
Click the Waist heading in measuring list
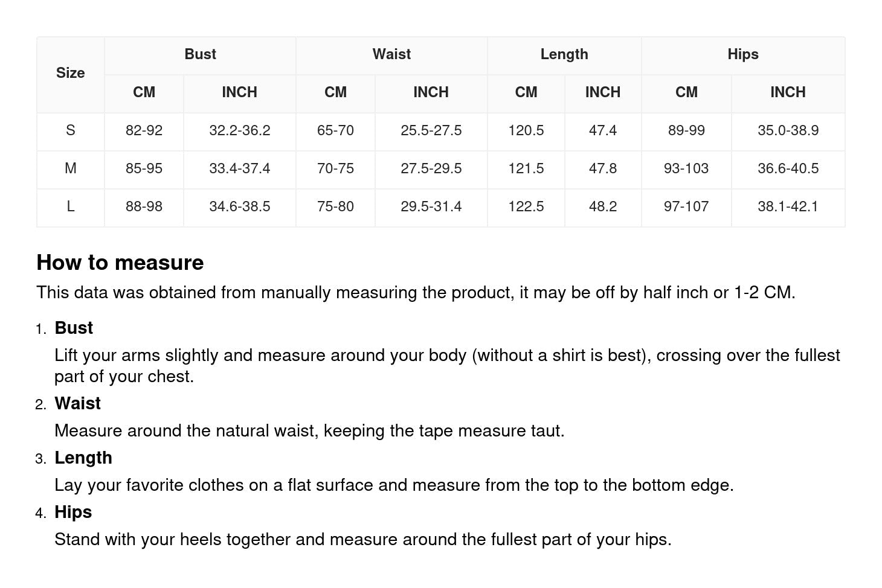[77, 403]
